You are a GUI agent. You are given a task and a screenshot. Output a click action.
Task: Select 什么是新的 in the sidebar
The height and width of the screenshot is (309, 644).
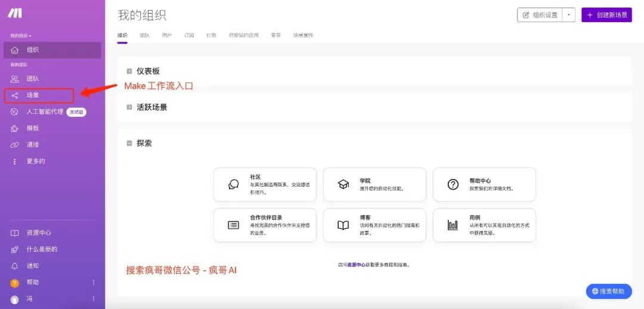52,249
